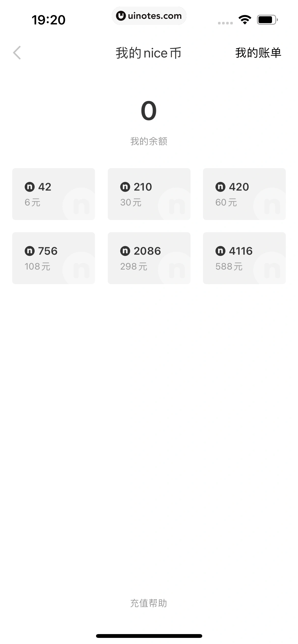The height and width of the screenshot is (644, 298).
Task: Tap the battery status icon
Action: [267, 20]
